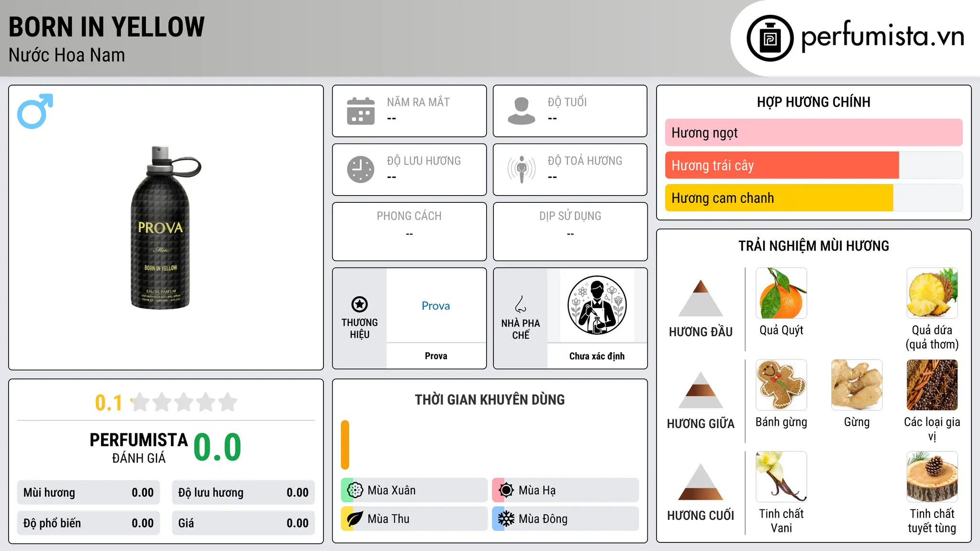The width and height of the screenshot is (980, 551).
Task: Click the perfumista.vn site name
Action: (x=883, y=36)
